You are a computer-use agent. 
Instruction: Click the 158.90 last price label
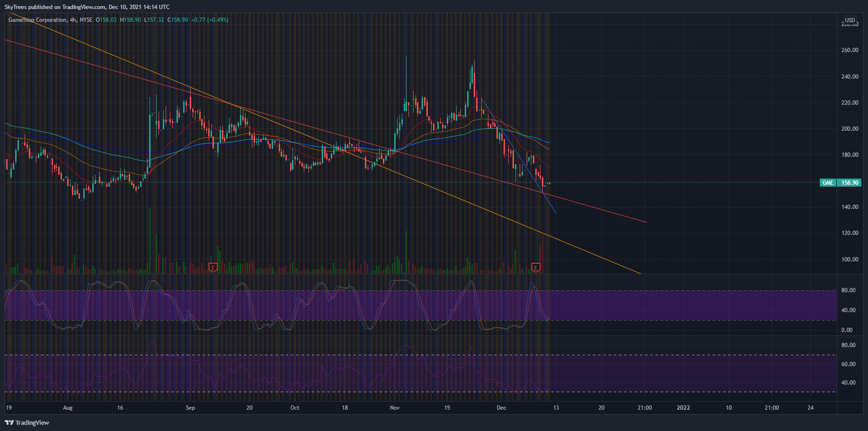850,183
